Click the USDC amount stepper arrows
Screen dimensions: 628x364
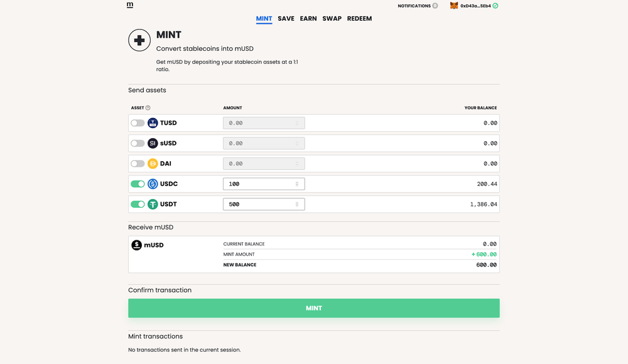point(297,184)
